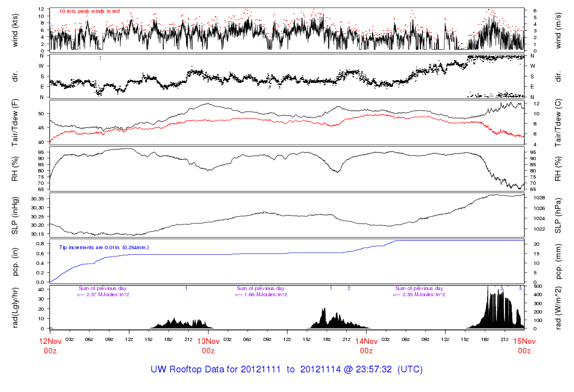Click the 'wind (m/s)' axis title
The width and height of the screenshot is (574, 392).
[x=559, y=29]
